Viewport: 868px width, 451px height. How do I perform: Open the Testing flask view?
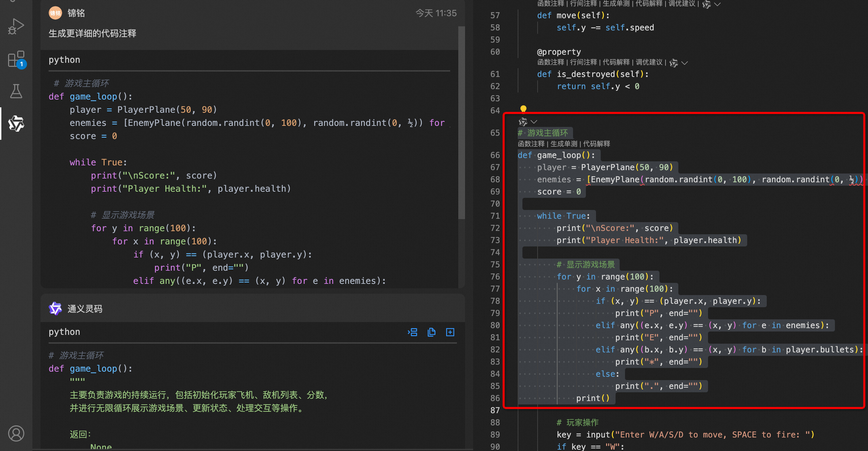coord(16,91)
